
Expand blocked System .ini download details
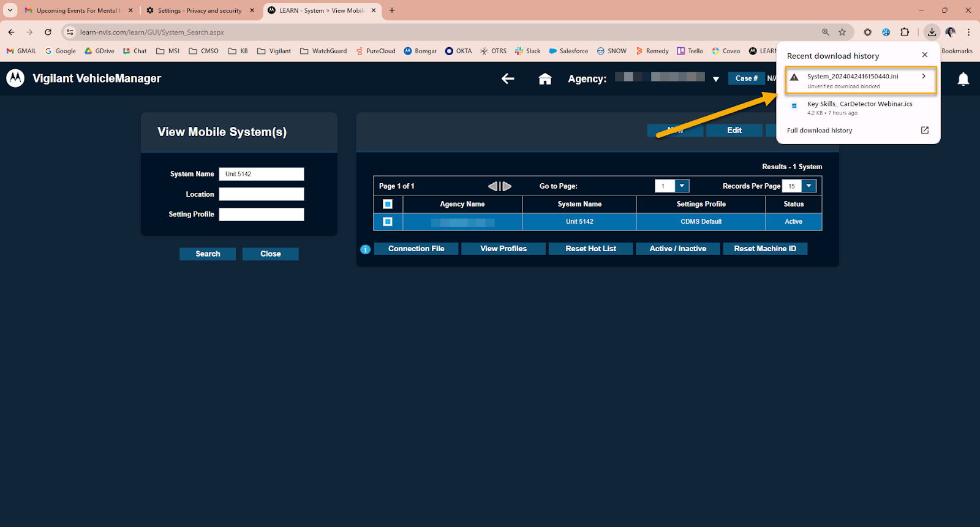coord(923,77)
